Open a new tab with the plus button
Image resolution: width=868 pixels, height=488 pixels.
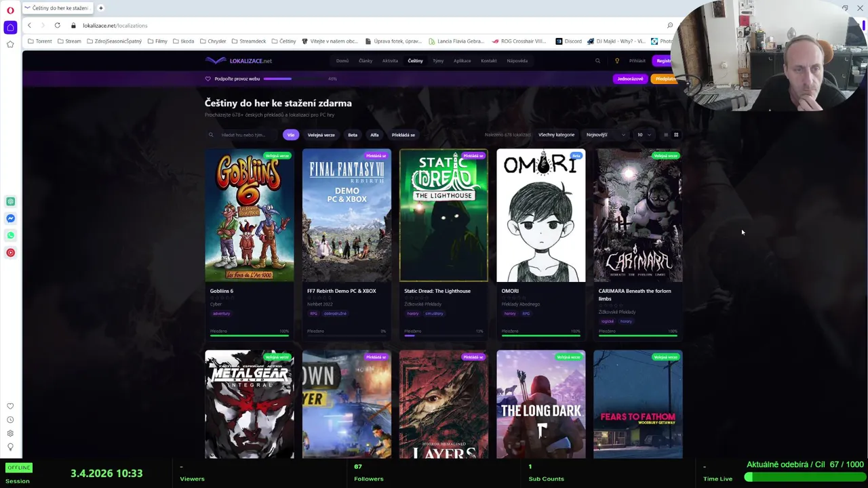(100, 8)
